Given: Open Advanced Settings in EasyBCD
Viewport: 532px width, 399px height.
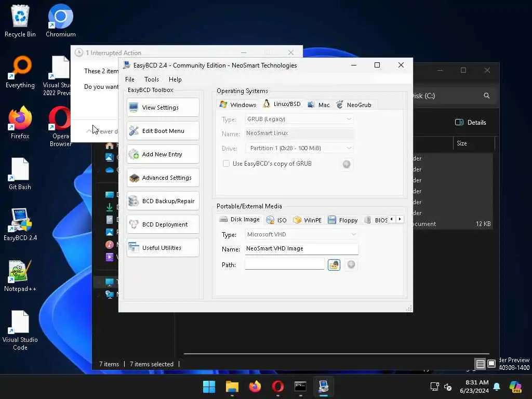Looking at the screenshot, I should click(x=163, y=178).
